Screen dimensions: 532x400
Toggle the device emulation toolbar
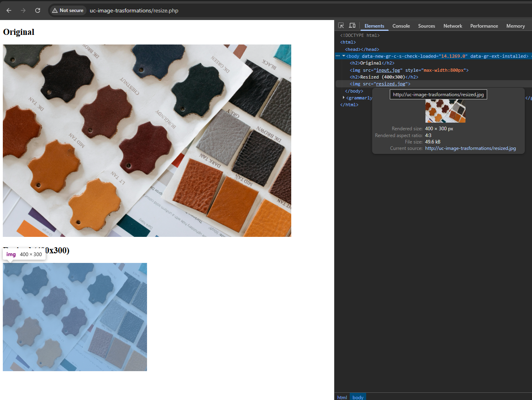[352, 25]
